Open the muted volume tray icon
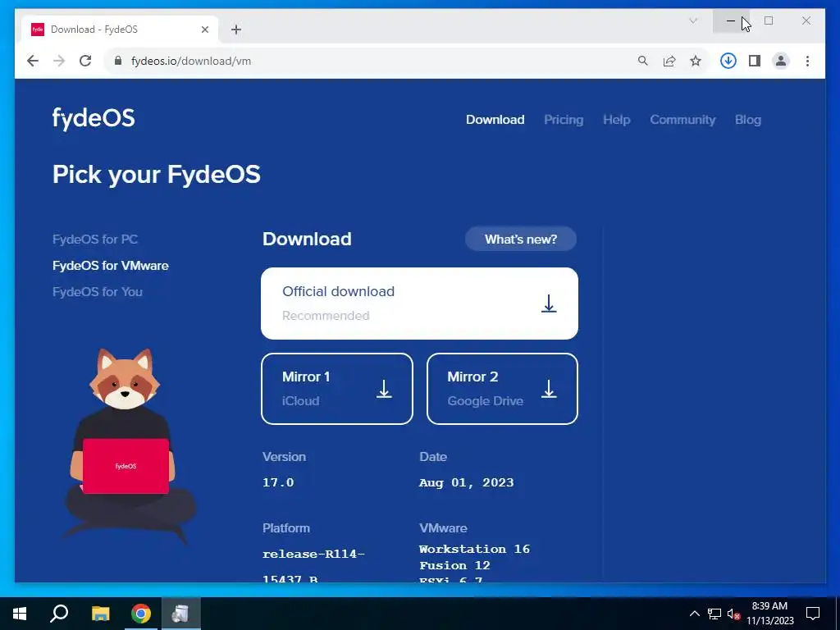The height and width of the screenshot is (630, 840). pyautogui.click(x=733, y=614)
